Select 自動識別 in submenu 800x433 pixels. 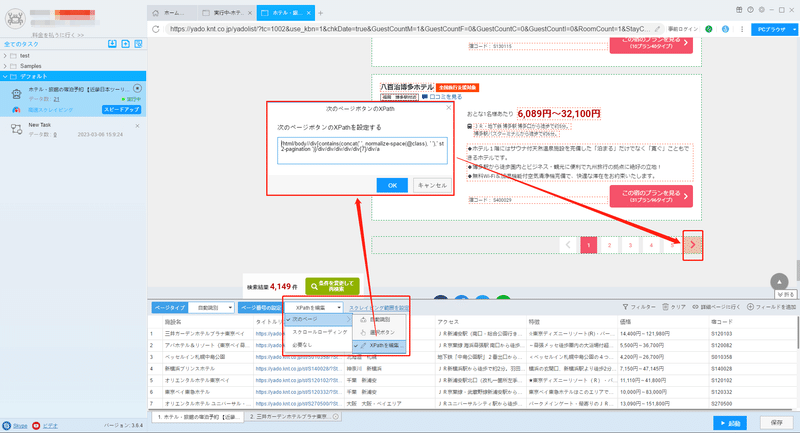pyautogui.click(x=380, y=320)
